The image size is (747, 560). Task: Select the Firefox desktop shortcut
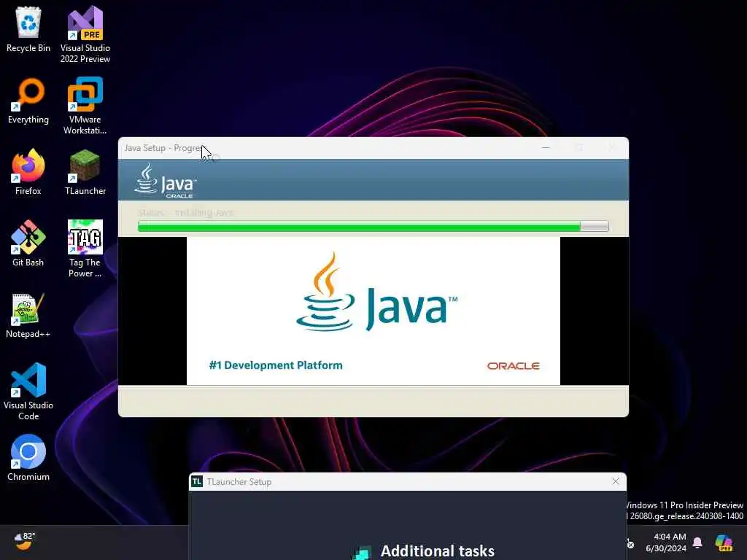click(28, 172)
